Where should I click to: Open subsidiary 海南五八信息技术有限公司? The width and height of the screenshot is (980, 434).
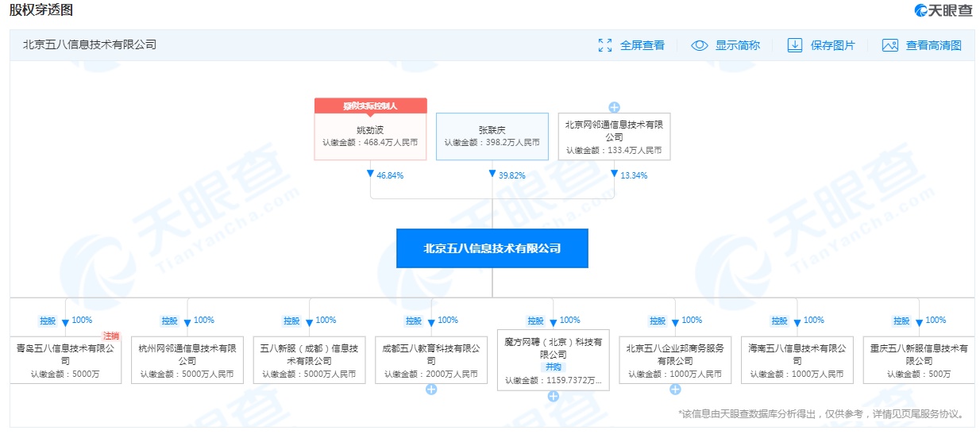pos(797,359)
